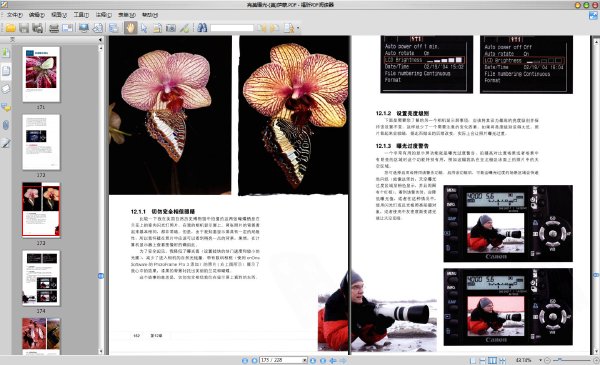Click the Snapshot camera tool
Image resolution: width=600 pixels, height=365 pixels.
pyautogui.click(x=171, y=28)
